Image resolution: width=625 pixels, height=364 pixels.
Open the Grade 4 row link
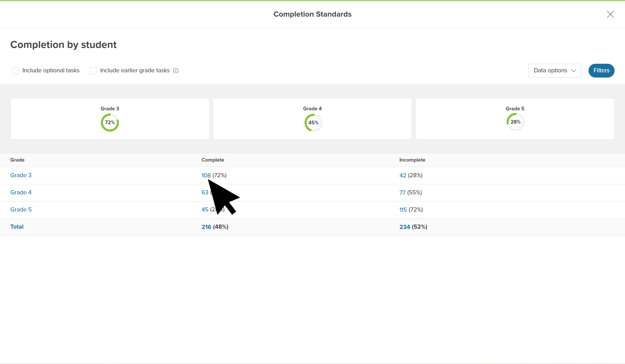pos(21,193)
